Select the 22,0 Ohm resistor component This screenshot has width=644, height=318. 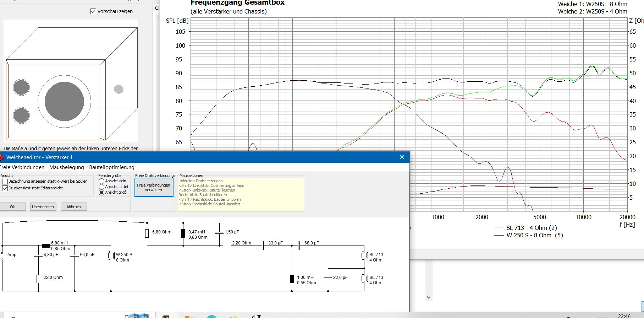(x=38, y=279)
